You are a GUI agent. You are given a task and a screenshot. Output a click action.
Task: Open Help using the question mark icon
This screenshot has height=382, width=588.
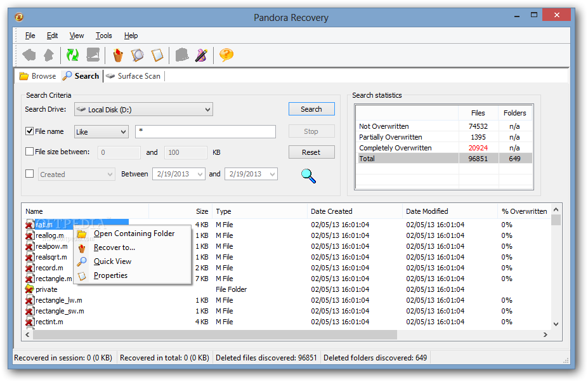(226, 55)
